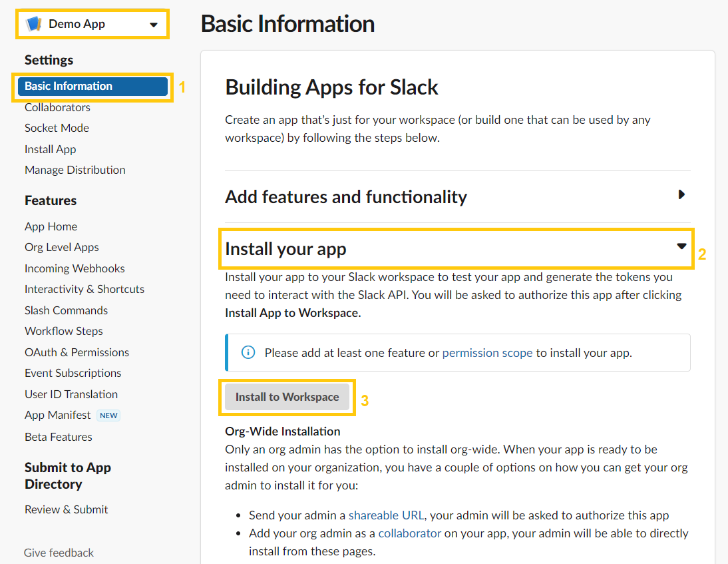Click Give feedback at the sidebar bottom
The width and height of the screenshot is (728, 564).
[59, 553]
